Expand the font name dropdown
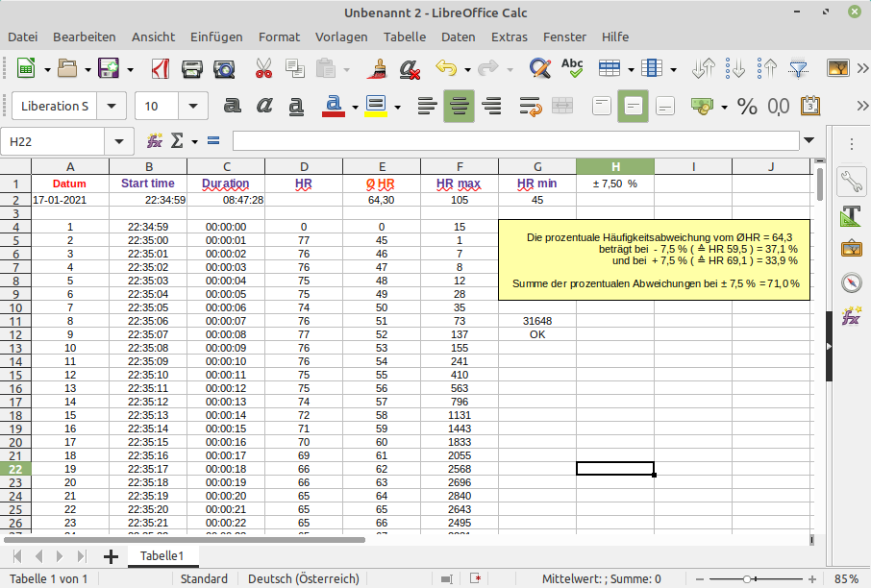This screenshot has height=588, width=871. (112, 106)
